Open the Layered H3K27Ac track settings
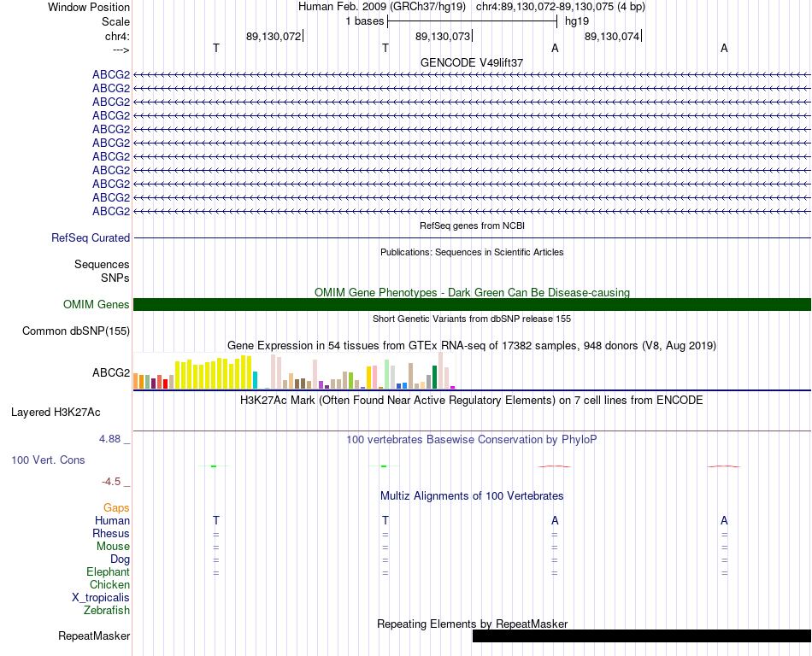Image resolution: width=812 pixels, height=656 pixels. click(x=56, y=413)
